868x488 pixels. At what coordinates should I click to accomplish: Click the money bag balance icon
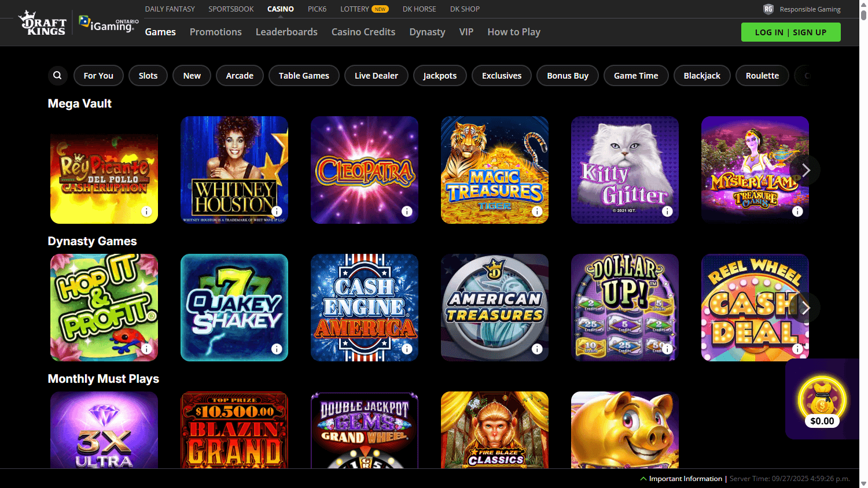point(822,398)
